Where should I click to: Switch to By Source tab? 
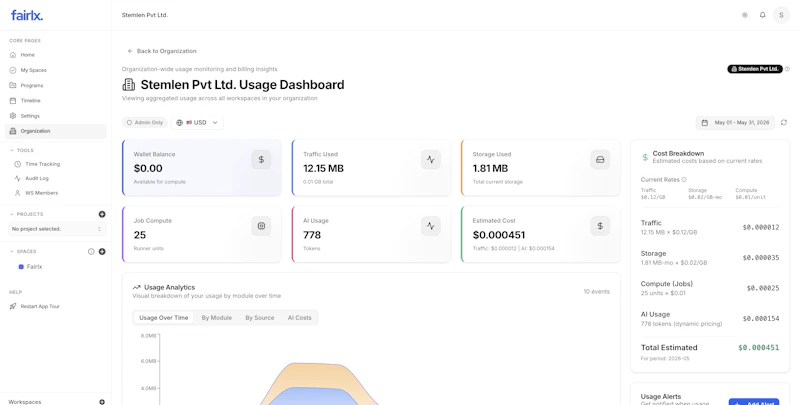(x=260, y=318)
